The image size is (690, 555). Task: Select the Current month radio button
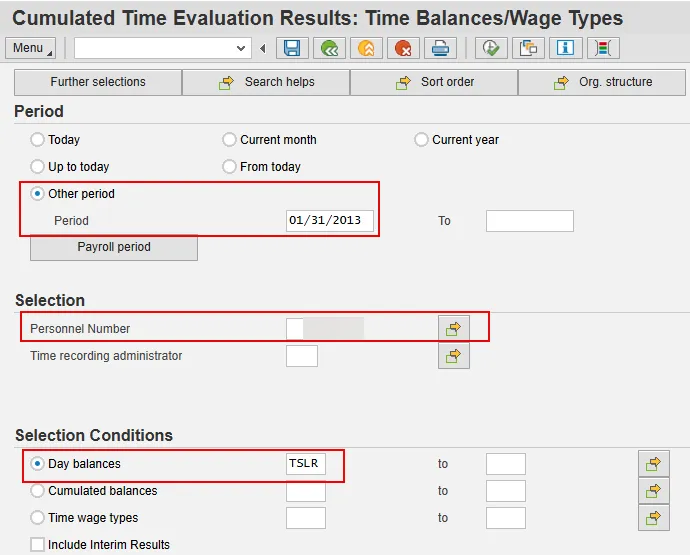(229, 140)
